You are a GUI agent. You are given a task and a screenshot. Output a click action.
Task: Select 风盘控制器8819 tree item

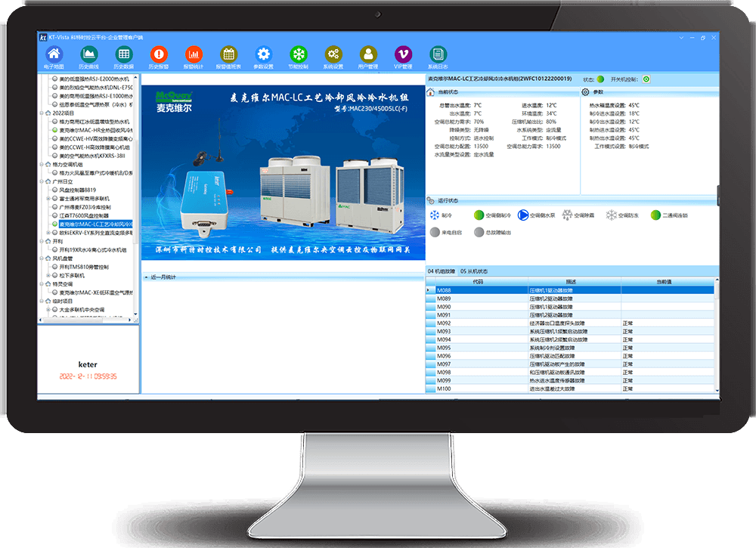tap(77, 190)
